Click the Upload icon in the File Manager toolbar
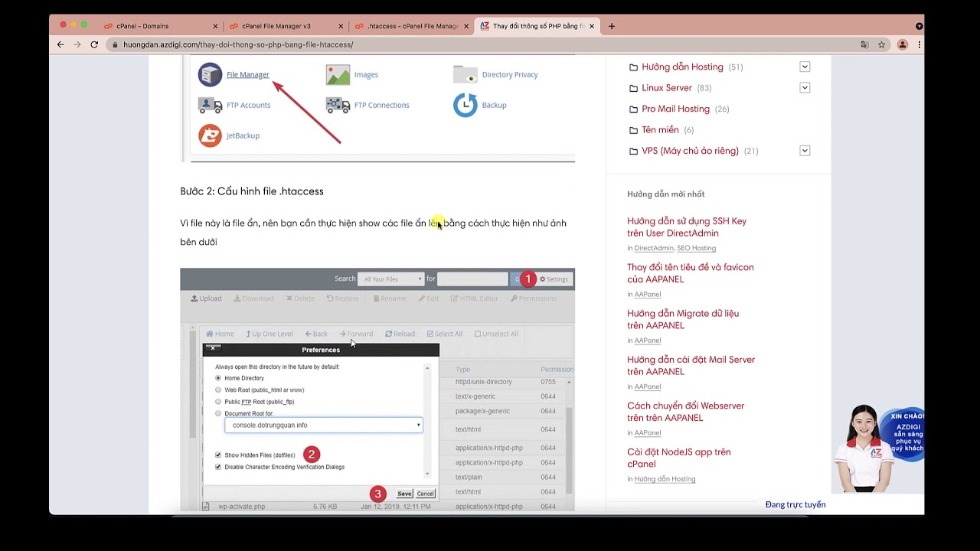Screen dimensions: 980x551 click(194, 298)
